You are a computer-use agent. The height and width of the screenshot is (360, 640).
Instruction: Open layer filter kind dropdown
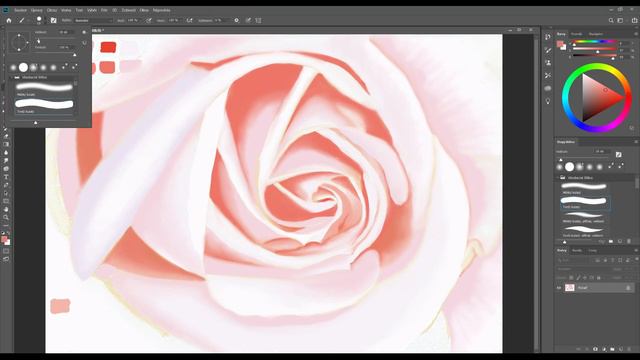tap(574, 260)
